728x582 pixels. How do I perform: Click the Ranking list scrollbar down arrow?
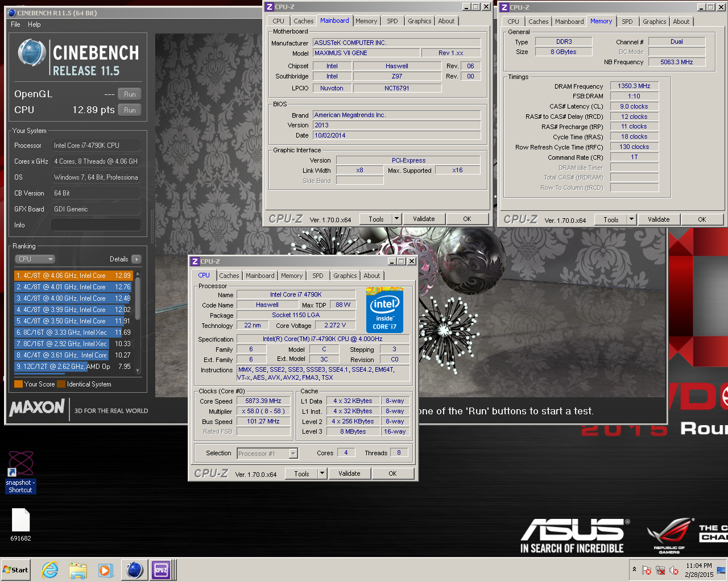point(138,371)
